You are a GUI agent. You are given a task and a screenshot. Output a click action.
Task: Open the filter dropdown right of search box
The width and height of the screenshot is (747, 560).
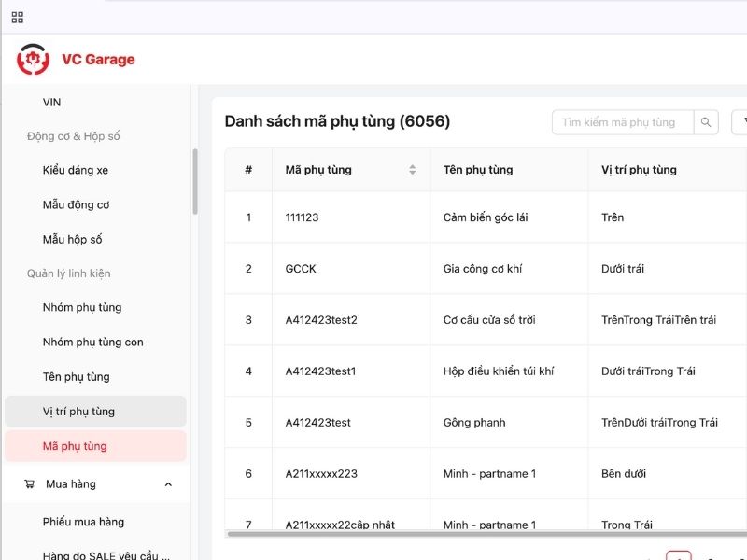click(x=742, y=121)
